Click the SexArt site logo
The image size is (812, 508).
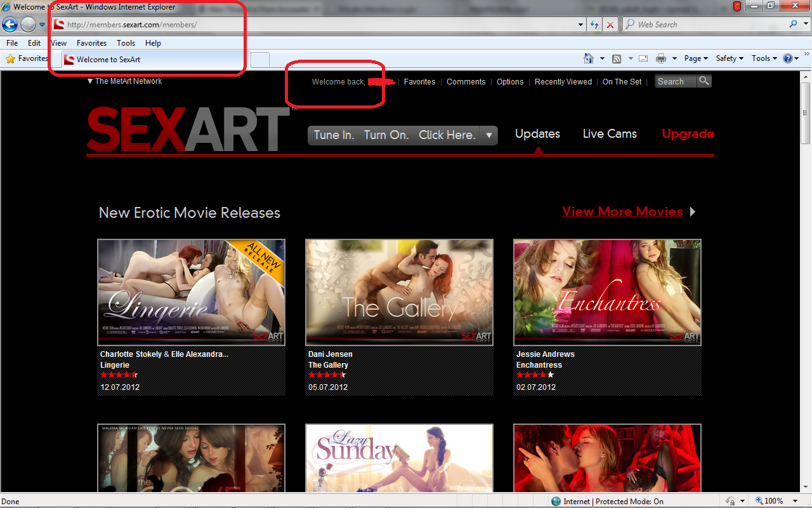(x=188, y=130)
